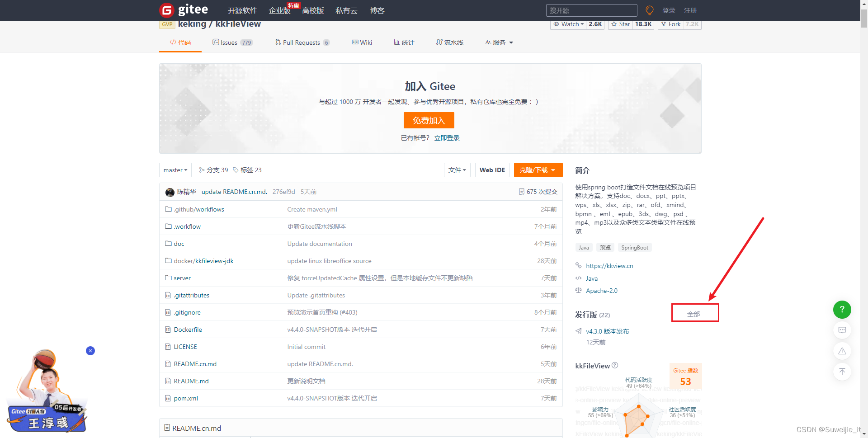Open the Web IDE button

coord(492,170)
